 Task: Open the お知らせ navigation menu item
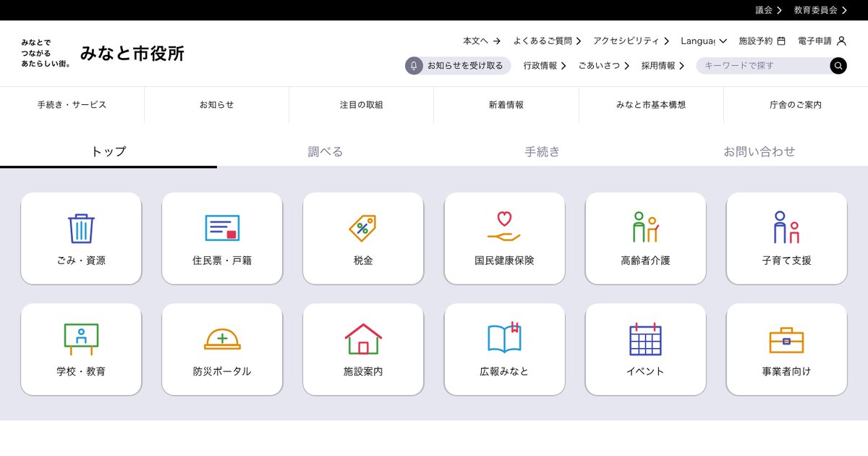click(217, 105)
